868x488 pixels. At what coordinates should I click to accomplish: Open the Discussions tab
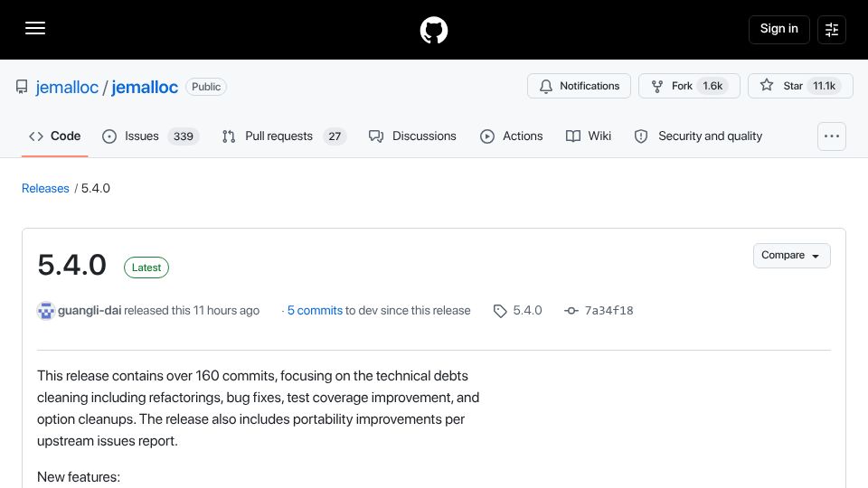(412, 136)
